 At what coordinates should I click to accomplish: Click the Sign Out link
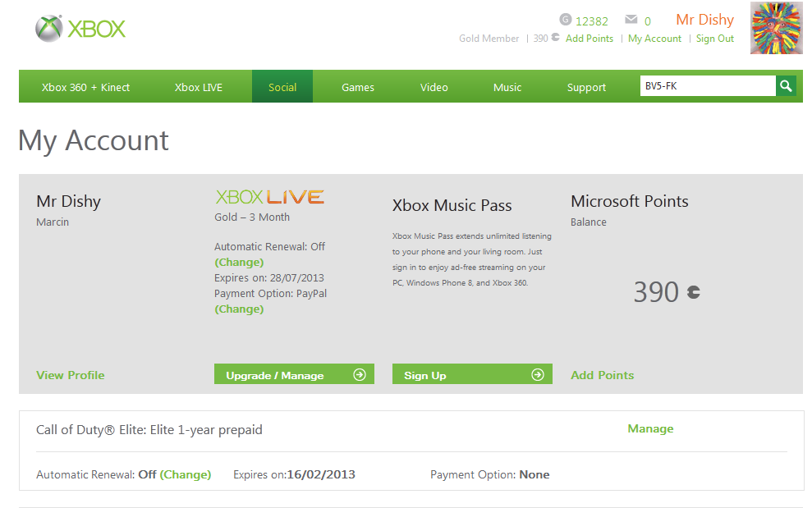click(x=714, y=39)
